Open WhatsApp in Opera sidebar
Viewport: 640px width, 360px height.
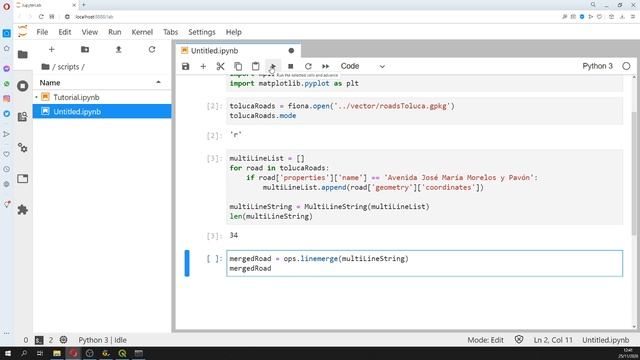7,84
